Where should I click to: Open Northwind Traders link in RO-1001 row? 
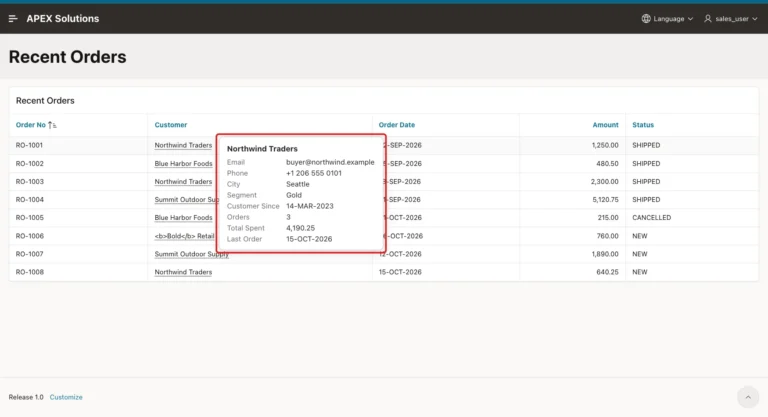183,145
